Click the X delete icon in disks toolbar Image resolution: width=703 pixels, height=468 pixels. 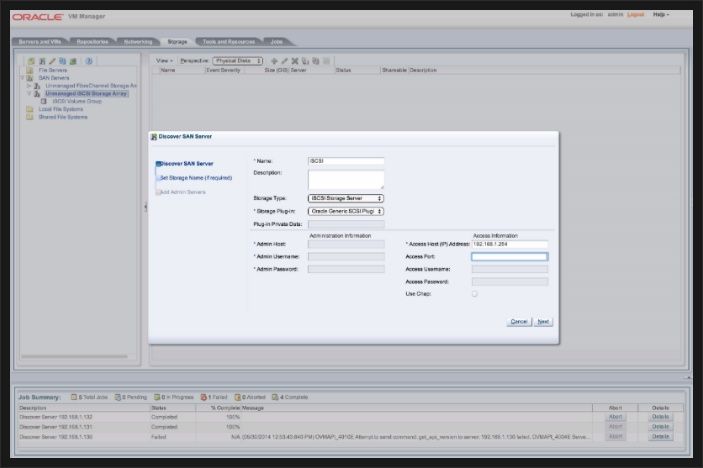[295, 61]
